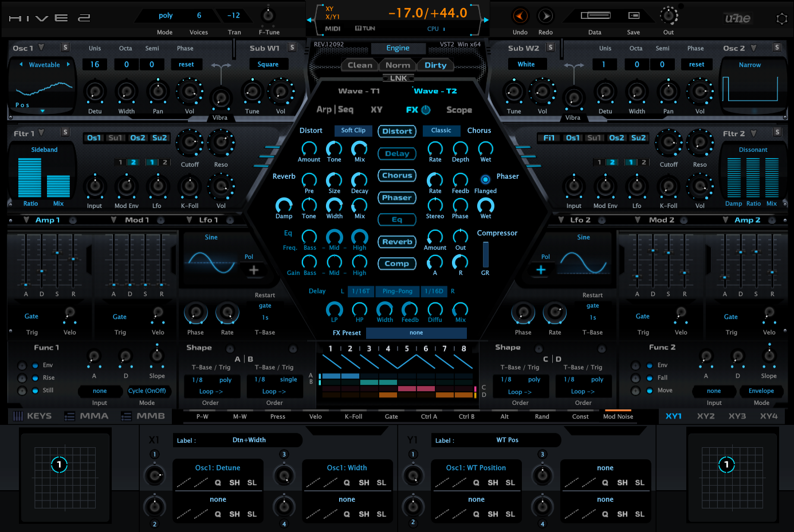Image resolution: width=794 pixels, height=532 pixels.
Task: Open the Osc 2 Narrow waveform selector
Action: pyautogui.click(x=750, y=65)
